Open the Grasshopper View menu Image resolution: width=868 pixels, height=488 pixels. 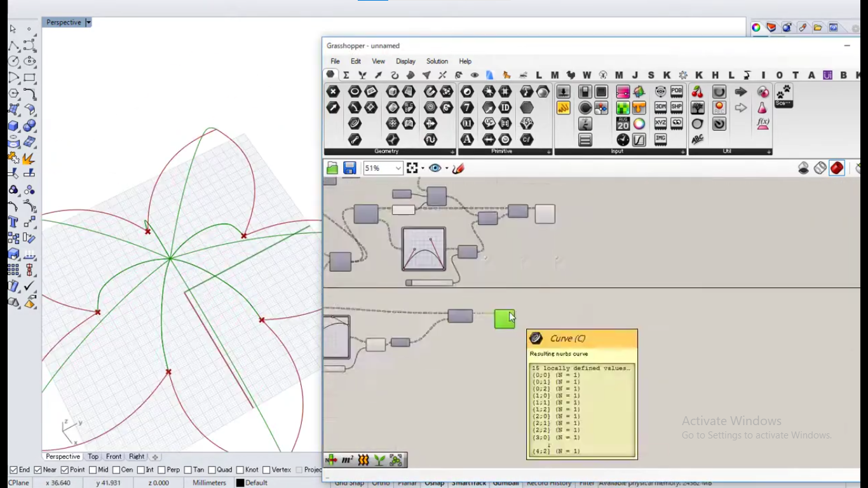378,62
